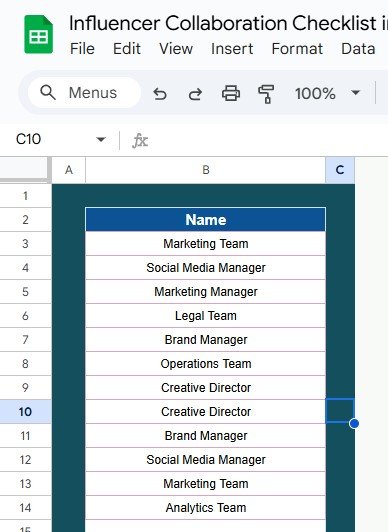Screen dimensions: 388x532
Task: Select row 7 header
Action: pos(25,340)
